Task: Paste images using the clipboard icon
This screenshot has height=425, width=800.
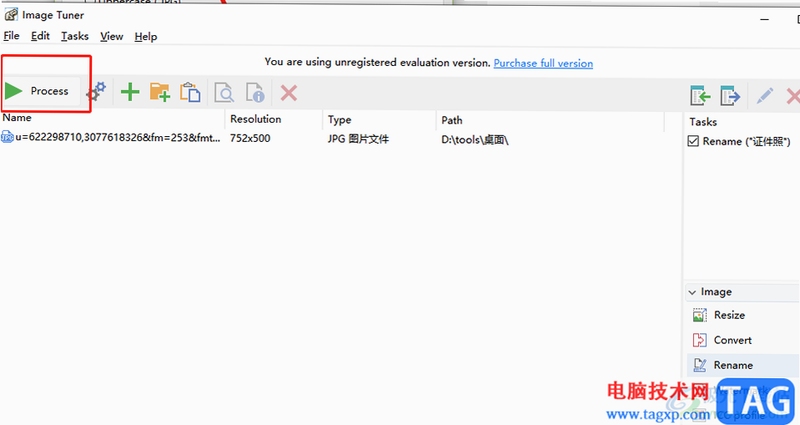Action: pyautogui.click(x=190, y=92)
